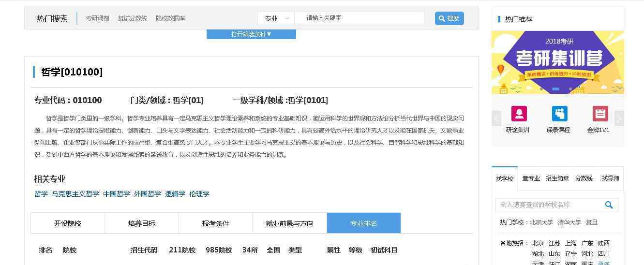Click the blue 搜索 search button
The height and width of the screenshot is (265, 644).
[449, 18]
